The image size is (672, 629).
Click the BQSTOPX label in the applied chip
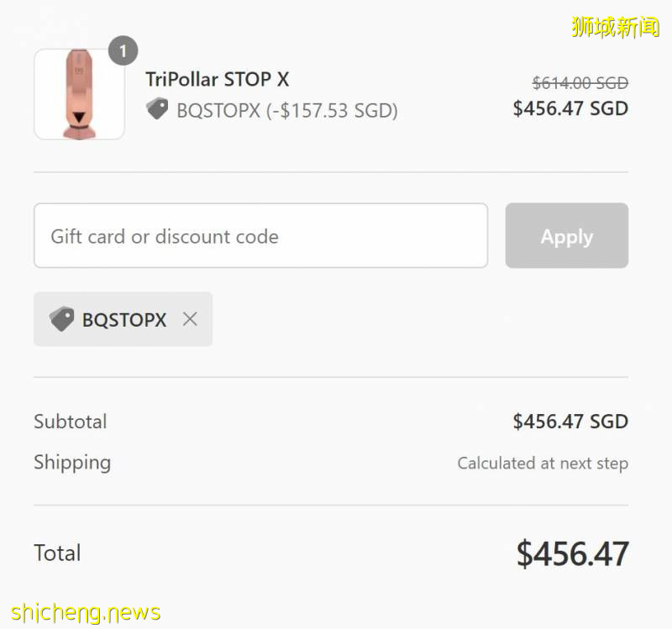[124, 320]
